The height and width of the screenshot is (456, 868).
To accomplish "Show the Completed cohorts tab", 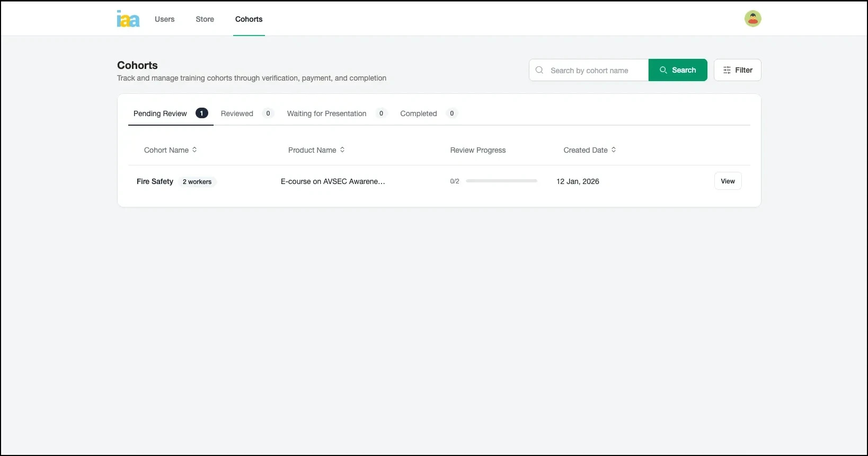I will [x=418, y=113].
